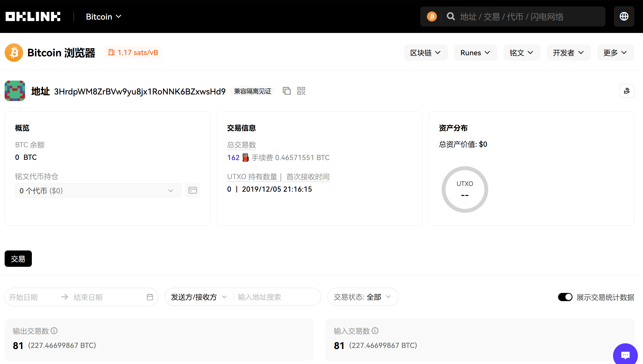Open the 发送方/接收方 dropdown

click(x=199, y=297)
